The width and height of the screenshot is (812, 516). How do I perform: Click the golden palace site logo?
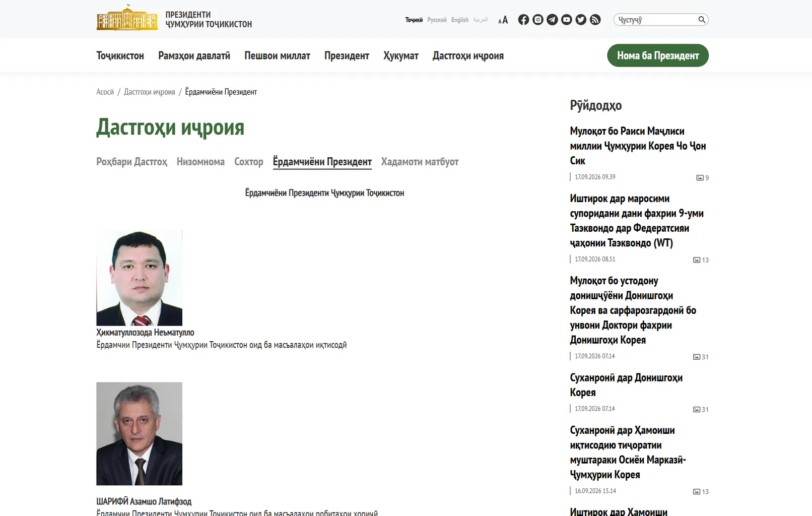[127, 18]
